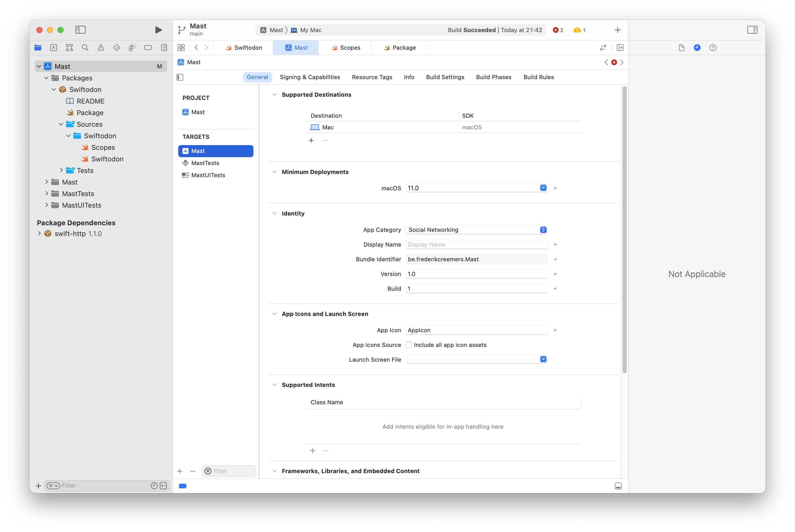
Task: Open Resource Tags tab
Action: (372, 77)
